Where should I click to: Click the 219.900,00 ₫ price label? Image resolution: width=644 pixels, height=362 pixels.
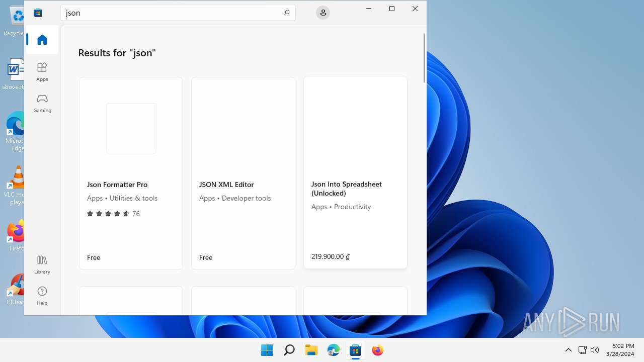[x=331, y=256]
